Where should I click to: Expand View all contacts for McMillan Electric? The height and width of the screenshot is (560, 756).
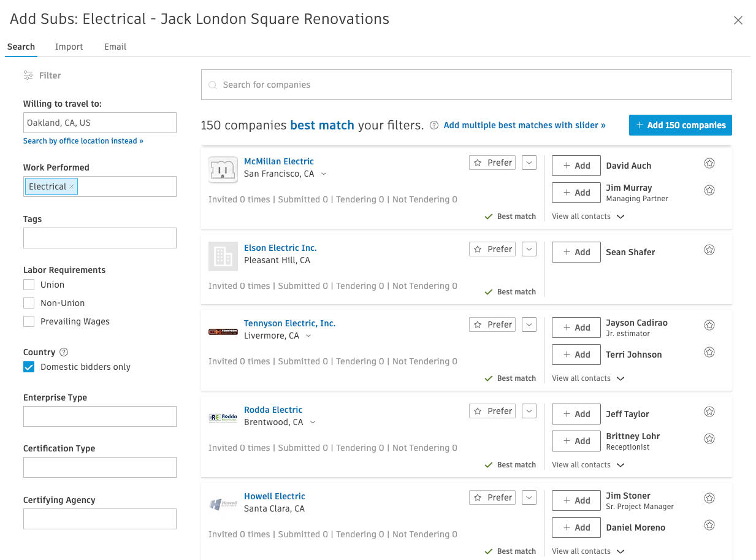[x=588, y=217]
